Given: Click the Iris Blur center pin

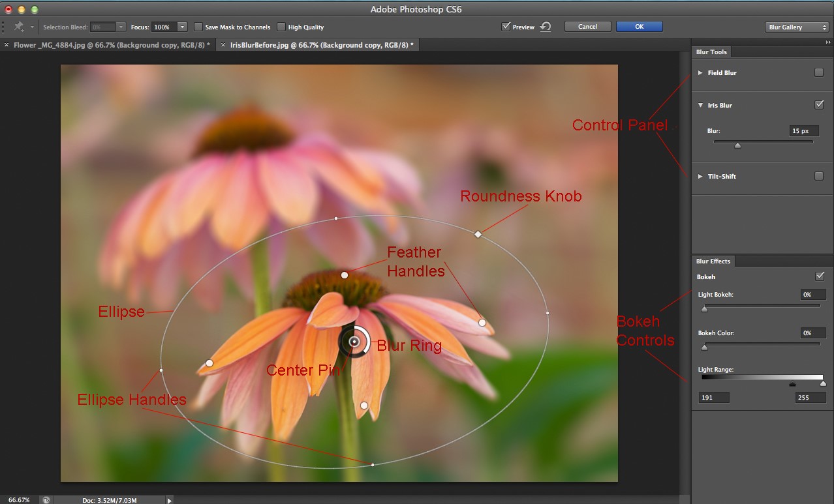Looking at the screenshot, I should pos(354,342).
